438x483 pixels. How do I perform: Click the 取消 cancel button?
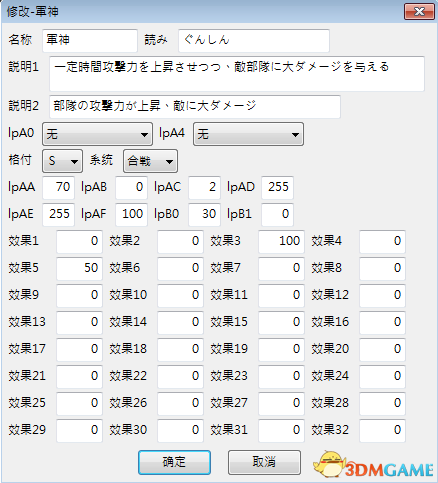[264, 462]
